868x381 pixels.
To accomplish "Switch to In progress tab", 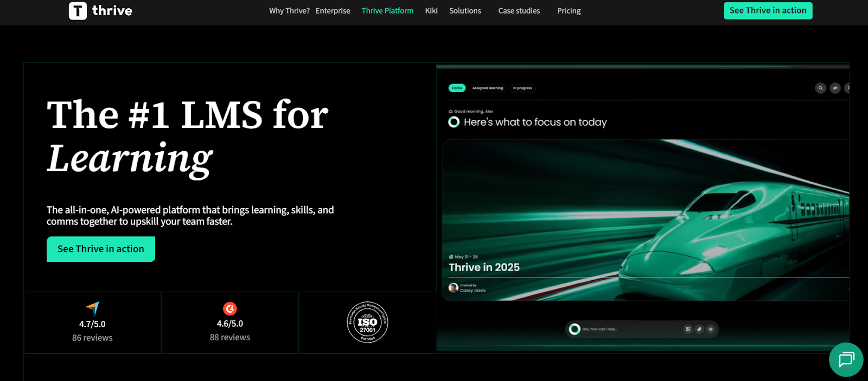I will 522,88.
